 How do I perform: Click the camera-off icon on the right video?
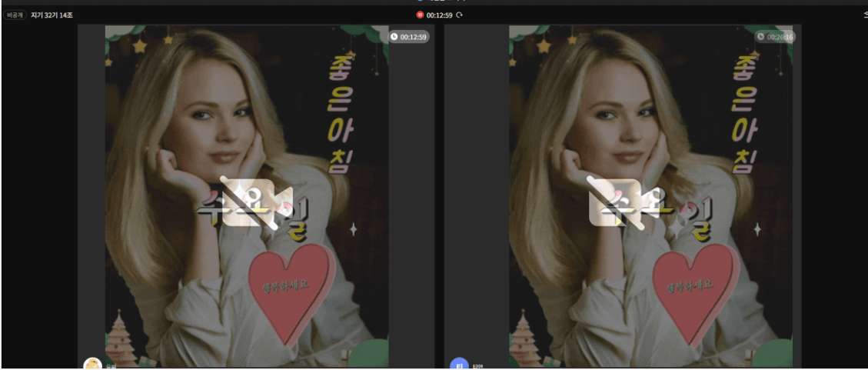coord(624,203)
